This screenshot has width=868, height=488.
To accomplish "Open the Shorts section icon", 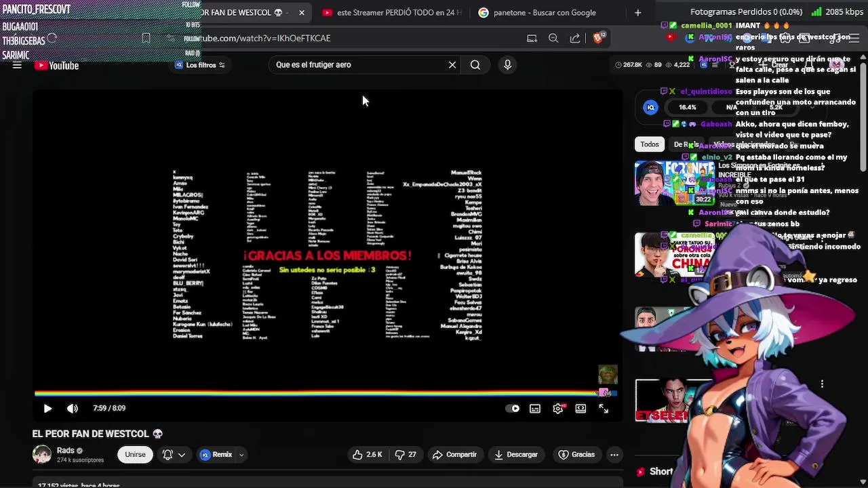I will tap(641, 472).
